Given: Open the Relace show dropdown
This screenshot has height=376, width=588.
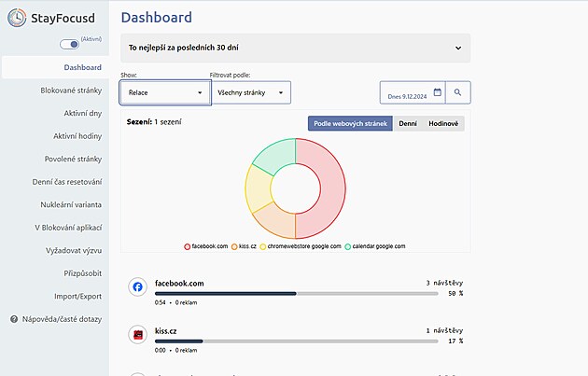Looking at the screenshot, I should click(165, 92).
